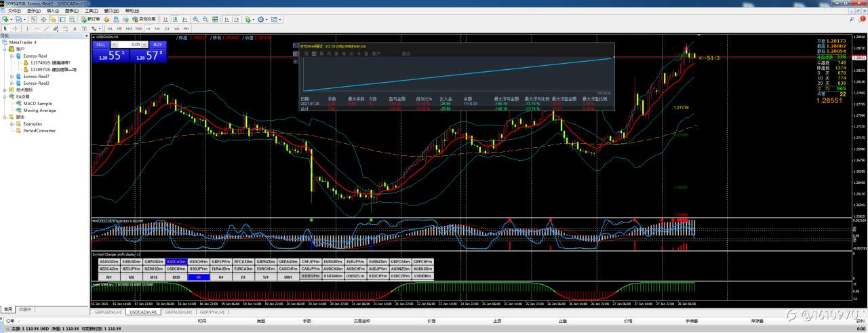Select the crosshair cursor tool
The height and width of the screenshot is (333, 868).
pos(15,28)
